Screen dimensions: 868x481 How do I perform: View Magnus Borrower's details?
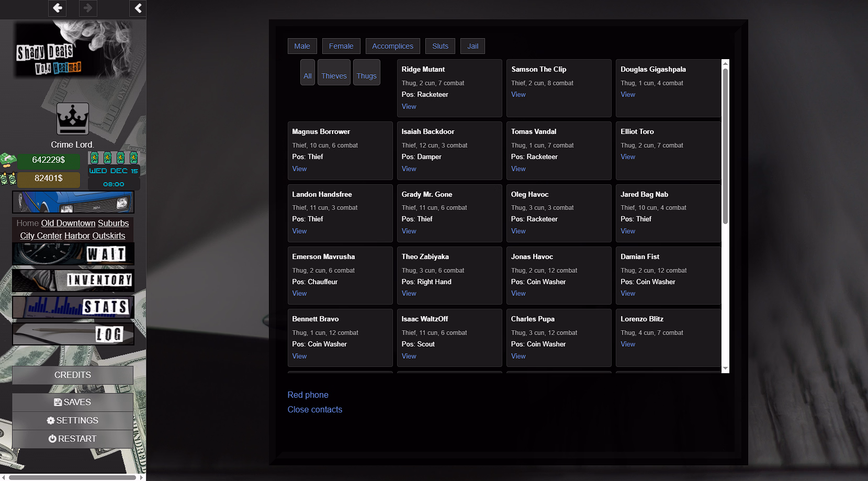pos(299,169)
